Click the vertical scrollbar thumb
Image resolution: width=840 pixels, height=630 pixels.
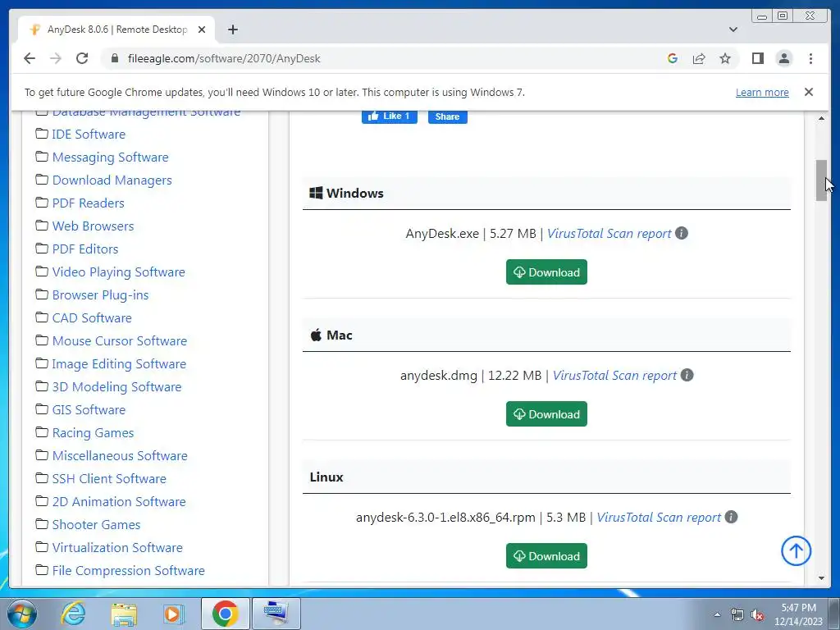point(821,180)
